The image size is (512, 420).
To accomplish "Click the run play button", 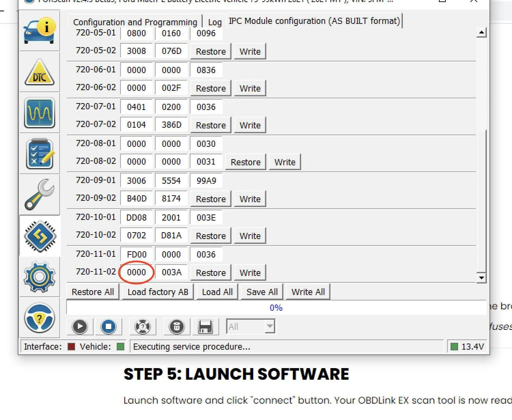I will pos(80,327).
